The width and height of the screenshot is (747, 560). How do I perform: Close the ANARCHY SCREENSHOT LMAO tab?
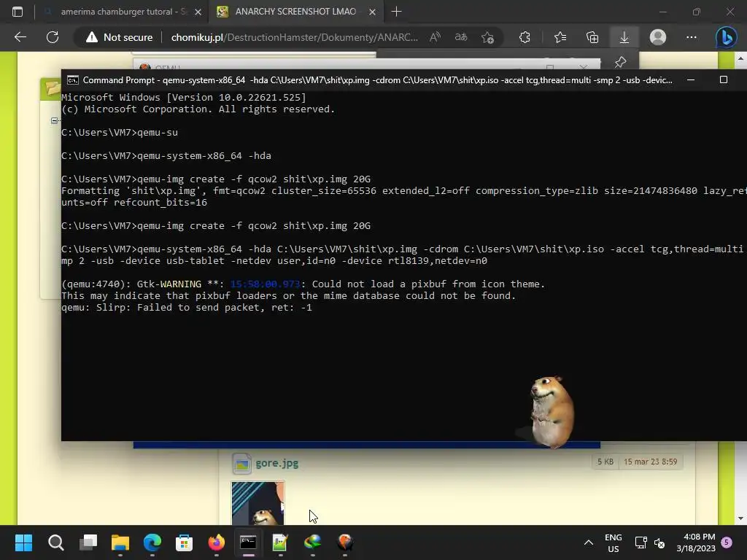pos(372,12)
